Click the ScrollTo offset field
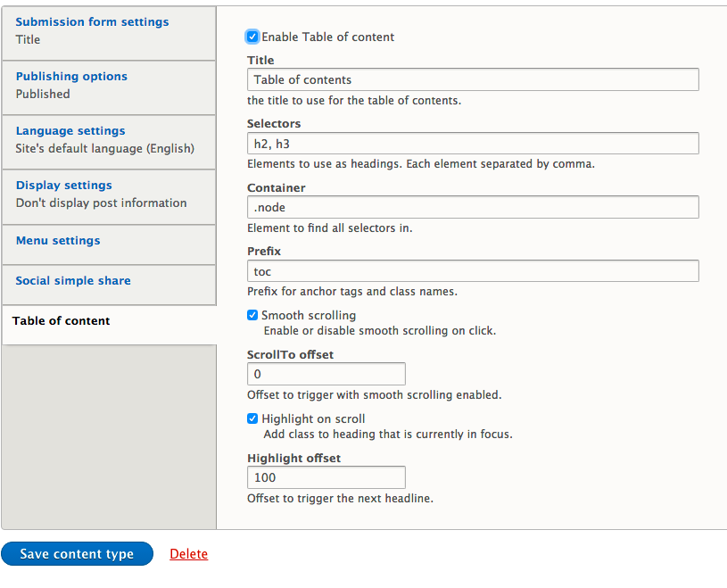The width and height of the screenshot is (727, 588). pos(326,374)
